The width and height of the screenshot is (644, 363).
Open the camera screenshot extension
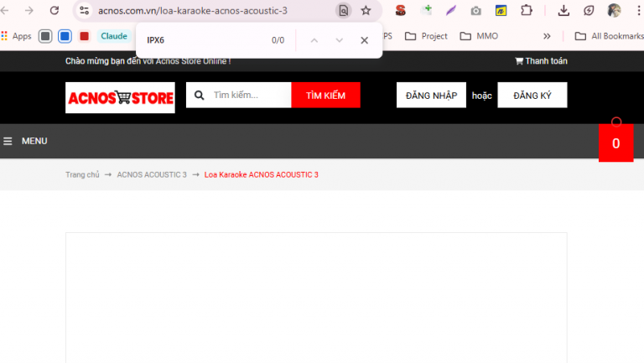476,11
